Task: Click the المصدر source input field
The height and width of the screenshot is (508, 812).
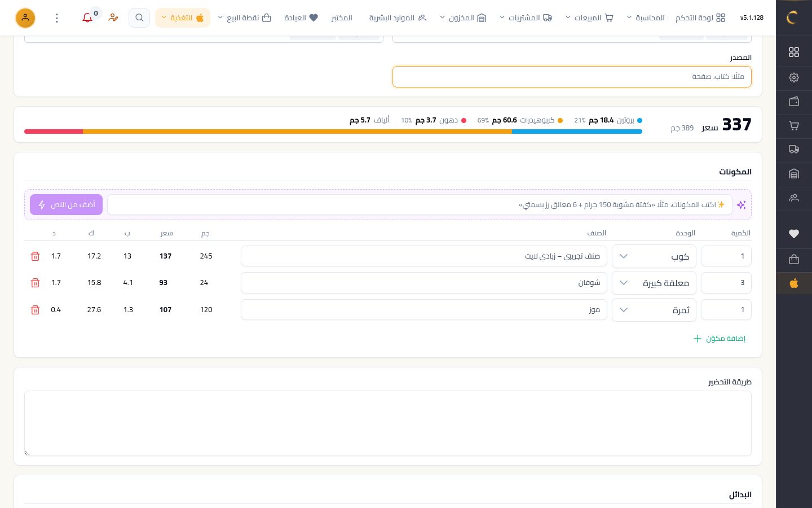Action: pos(572,77)
